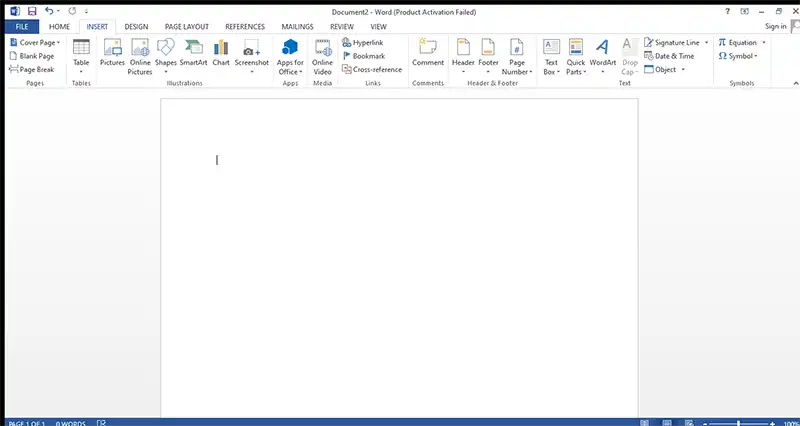Sign in to Office account

(776, 27)
